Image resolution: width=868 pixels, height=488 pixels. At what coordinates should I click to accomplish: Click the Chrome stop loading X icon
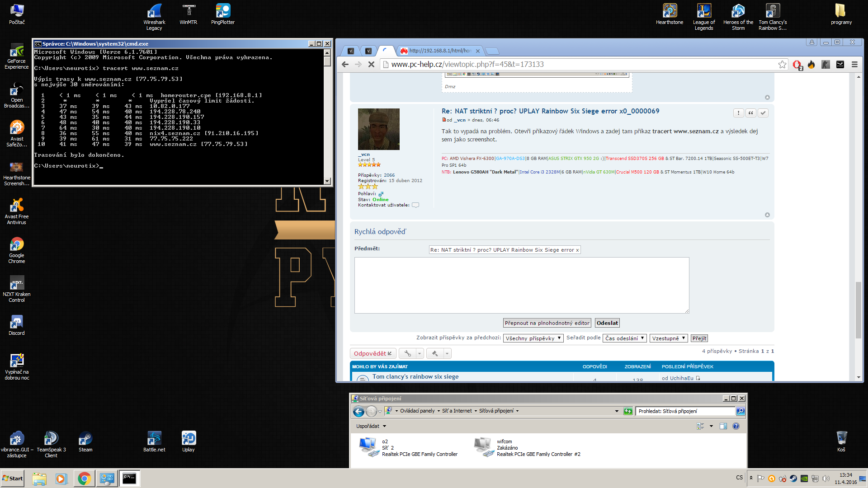371,65
